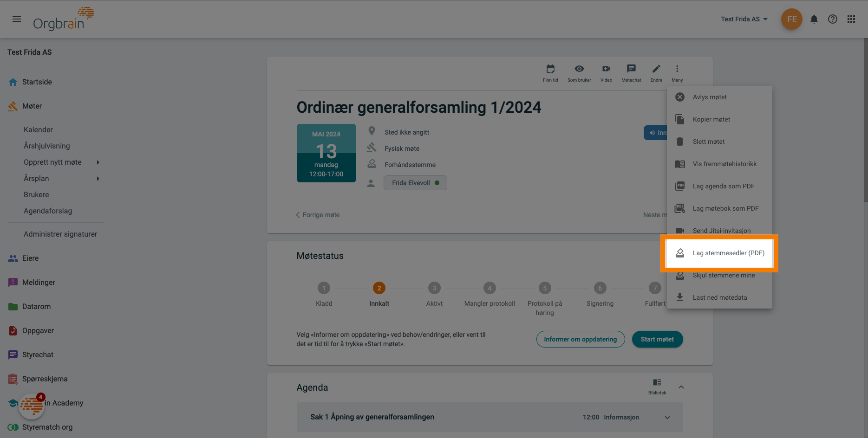Open Agendaforslag in sidebar
The width and height of the screenshot is (868, 438).
pyautogui.click(x=48, y=211)
